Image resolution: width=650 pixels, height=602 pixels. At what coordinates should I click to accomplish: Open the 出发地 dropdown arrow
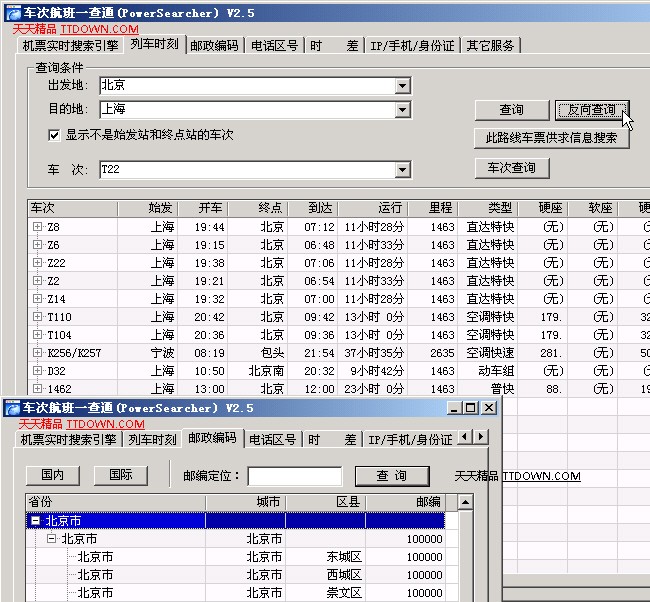tap(402, 86)
